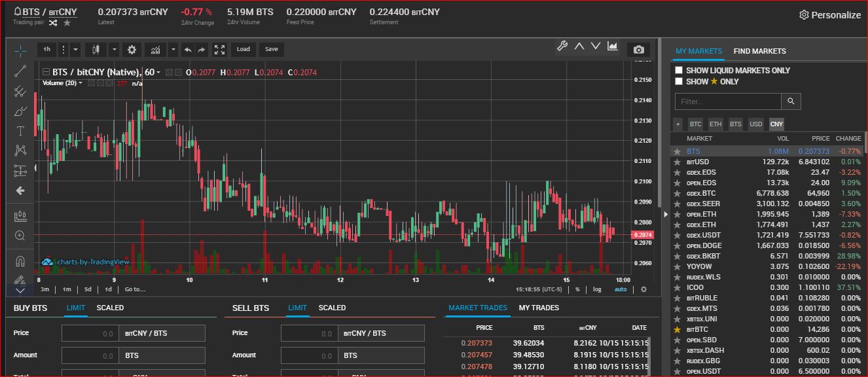This screenshot has width=868, height=377.
Task: Star the bitUSD market row
Action: [678, 162]
